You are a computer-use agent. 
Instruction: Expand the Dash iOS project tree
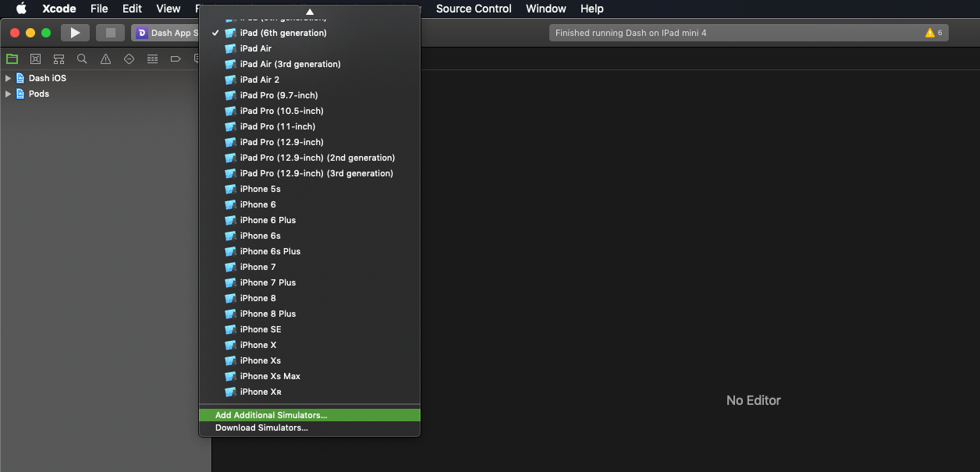pos(8,78)
